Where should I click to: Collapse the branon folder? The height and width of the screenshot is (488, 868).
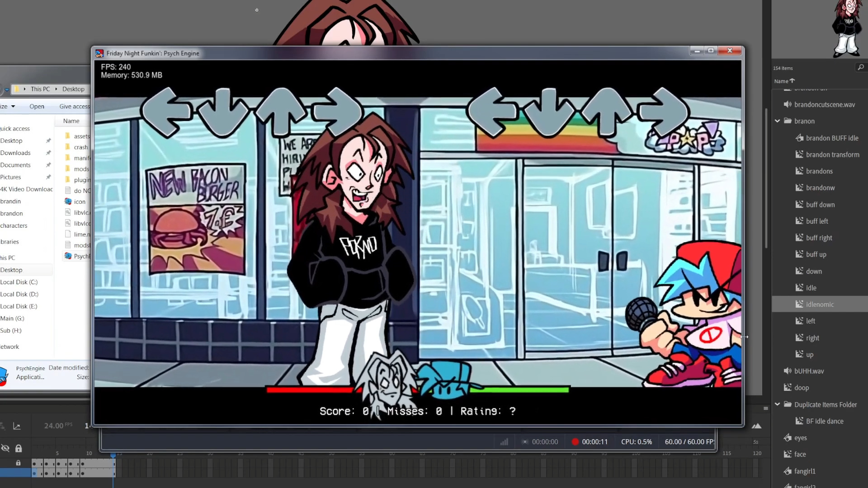[778, 121]
